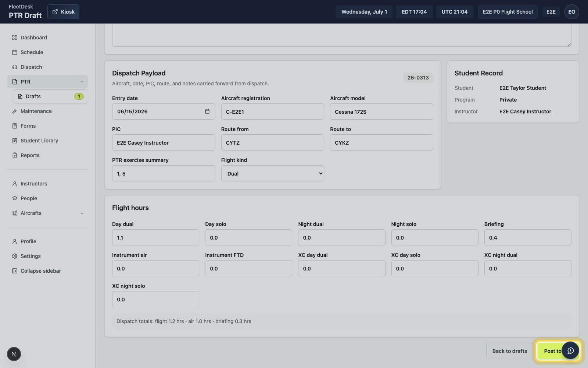Open the Student Library section
Viewport: 588px width, 368px height.
coord(48,141)
